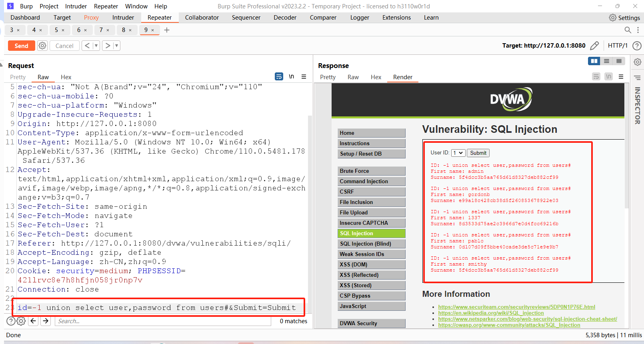Click the Burp Suite logo icon

click(10, 6)
